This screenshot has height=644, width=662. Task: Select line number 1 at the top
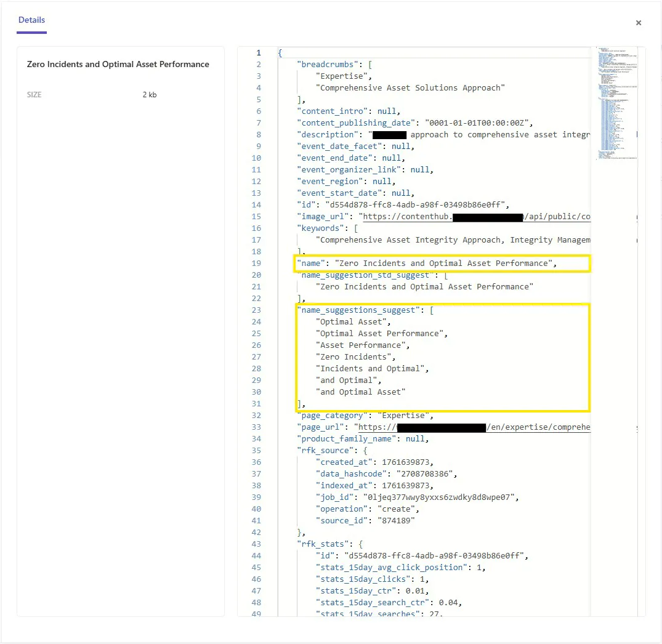click(x=258, y=52)
